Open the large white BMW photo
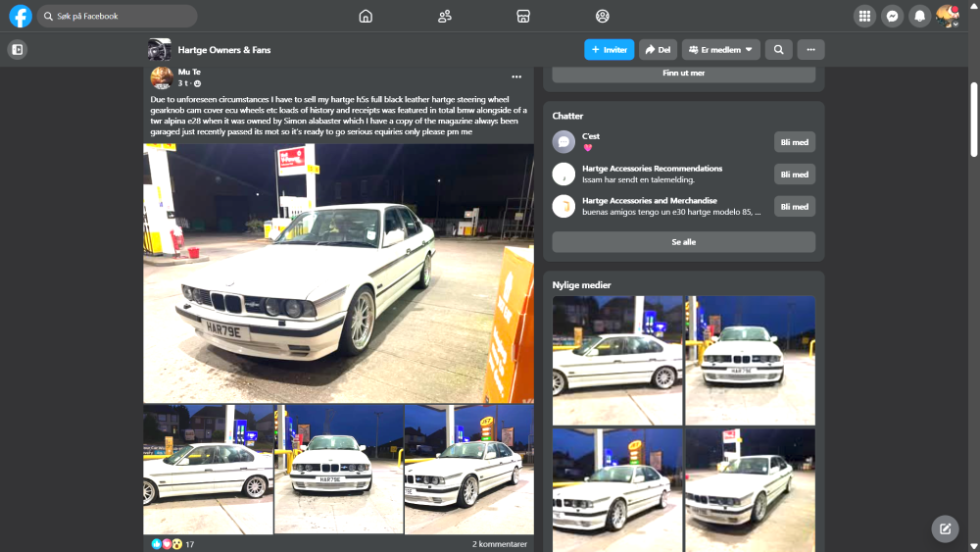 [338, 273]
